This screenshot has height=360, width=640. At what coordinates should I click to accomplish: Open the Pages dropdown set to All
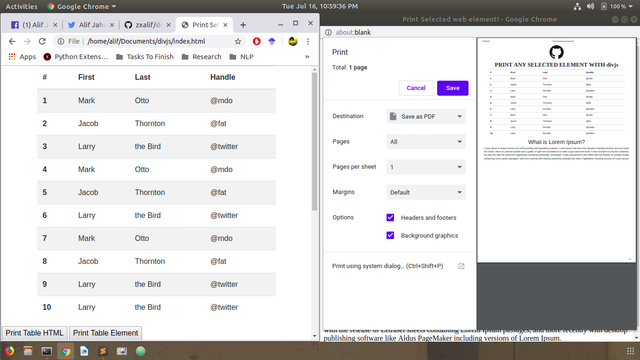click(426, 142)
